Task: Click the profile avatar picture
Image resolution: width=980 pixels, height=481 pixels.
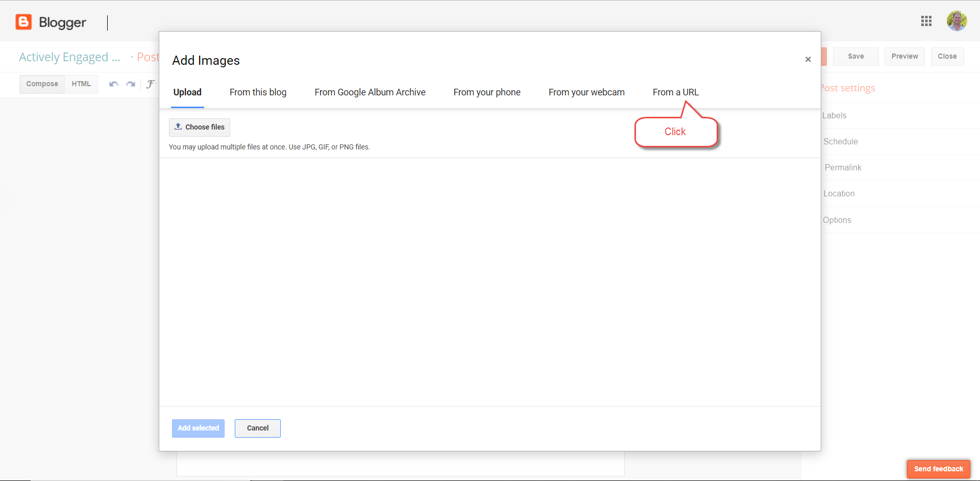Action: coord(958,21)
